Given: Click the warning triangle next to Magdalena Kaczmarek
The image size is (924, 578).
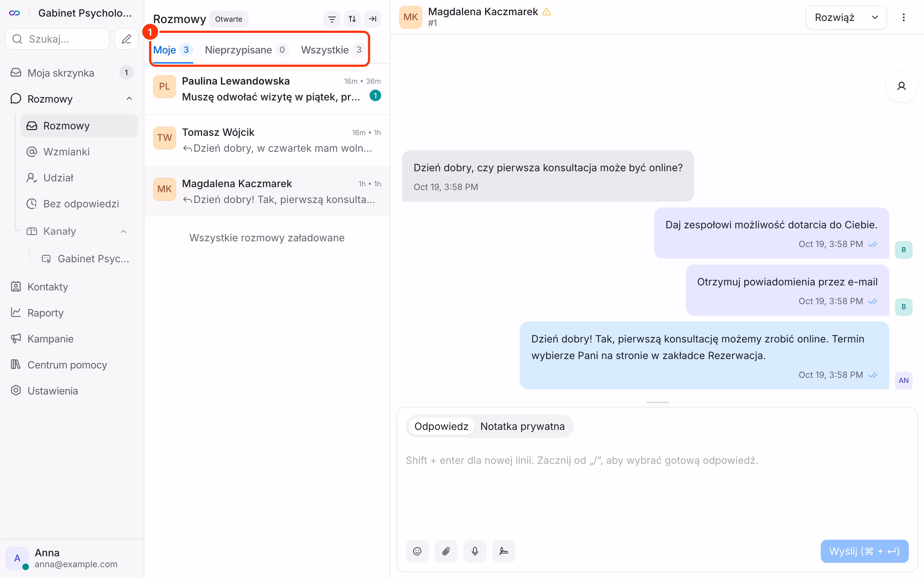Looking at the screenshot, I should coord(546,12).
